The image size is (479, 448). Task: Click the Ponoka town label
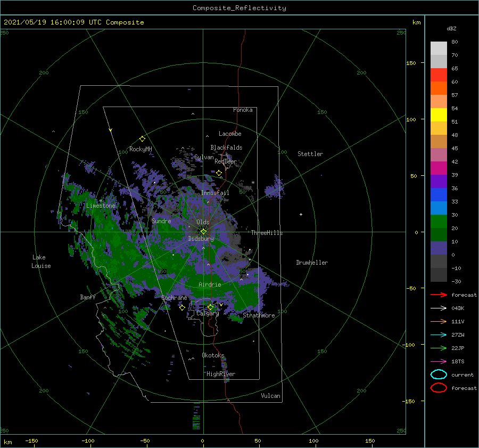243,110
